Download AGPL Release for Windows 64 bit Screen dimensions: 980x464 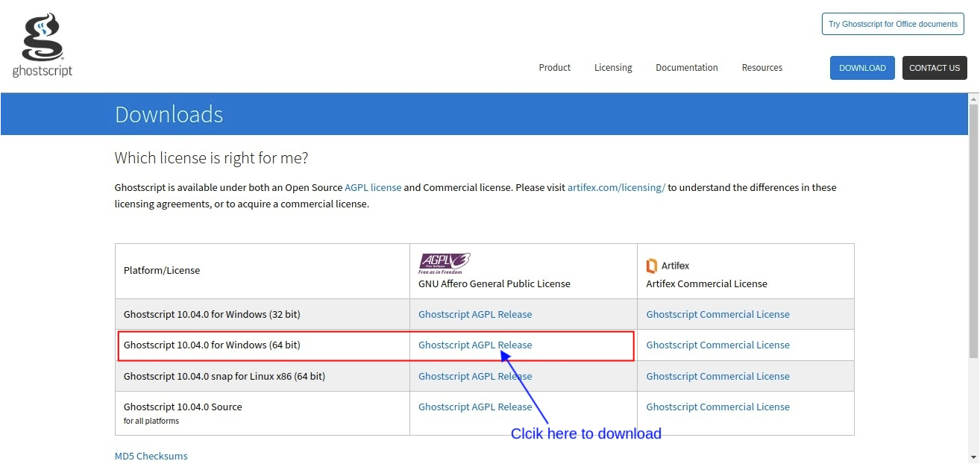coord(475,345)
